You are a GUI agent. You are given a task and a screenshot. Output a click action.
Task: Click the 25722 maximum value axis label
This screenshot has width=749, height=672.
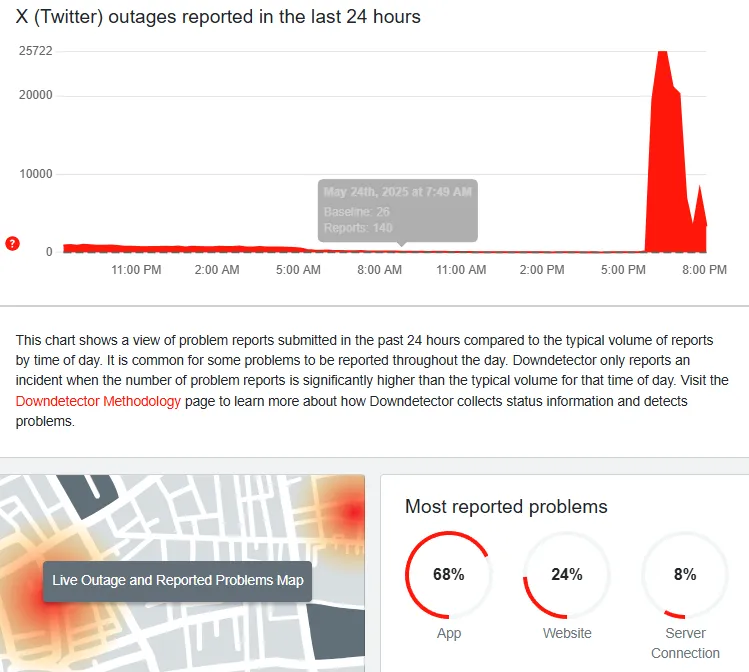(35, 51)
